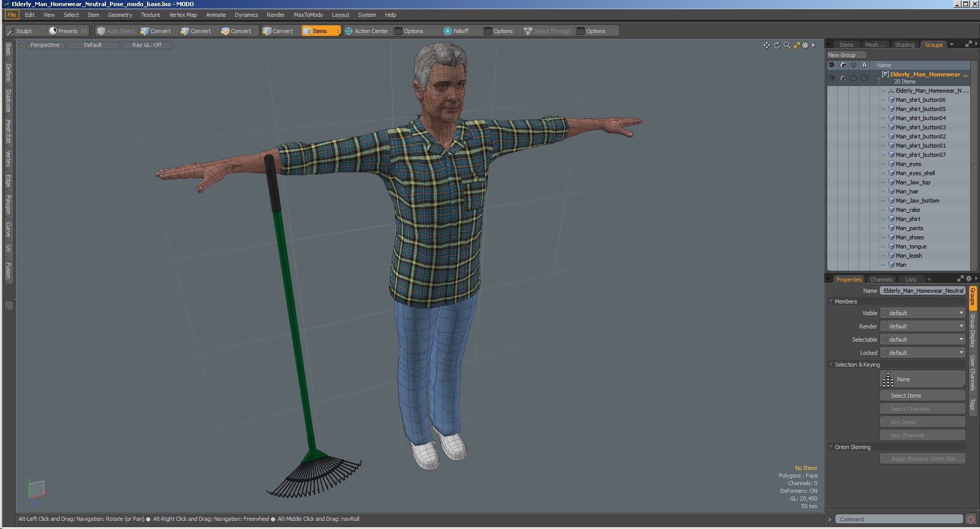The image size is (980, 529).
Task: Click the viewport zoom magnifier icon
Action: (787, 45)
